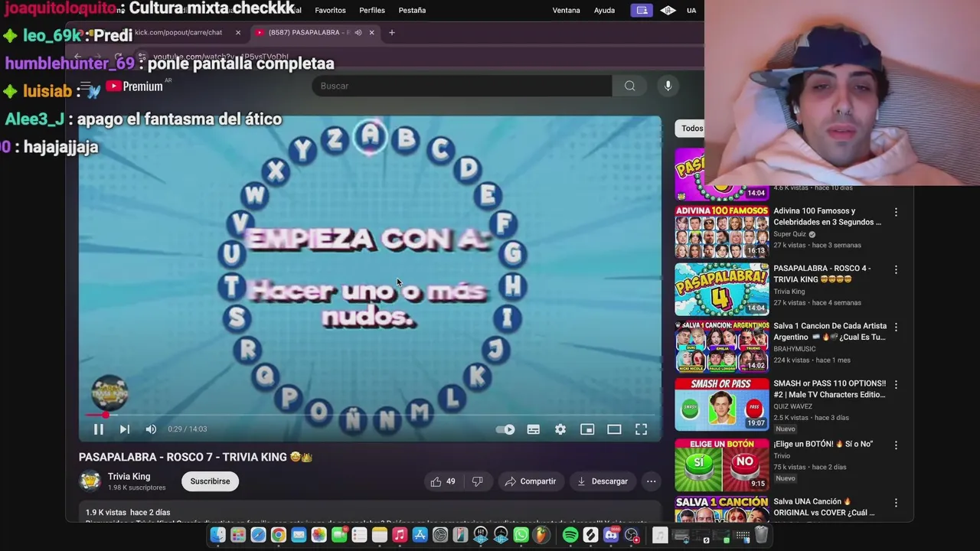Open Salva 1 Cancion De Cada Artista title
The height and width of the screenshot is (551, 980).
[x=830, y=331]
